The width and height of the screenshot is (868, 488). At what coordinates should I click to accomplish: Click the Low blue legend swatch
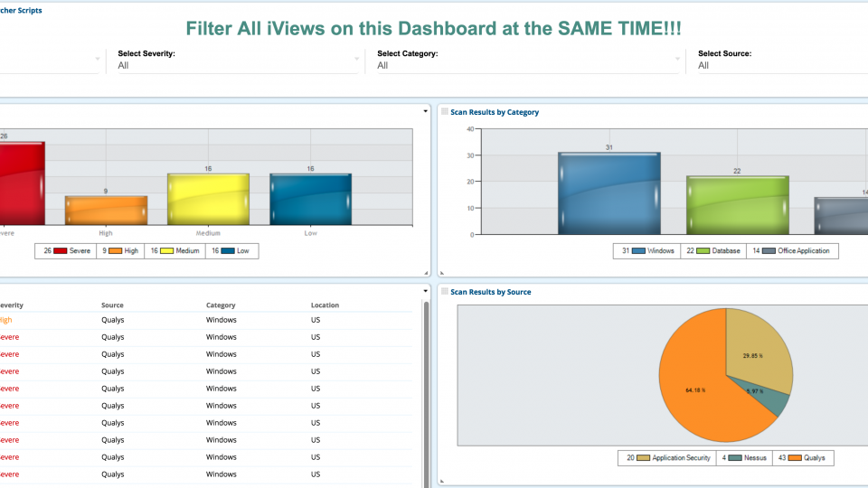(x=228, y=251)
